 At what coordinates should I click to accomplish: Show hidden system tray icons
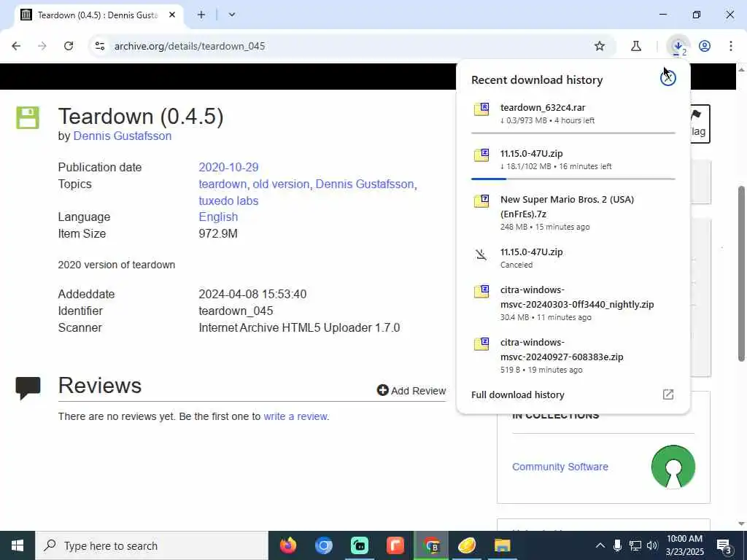pyautogui.click(x=600, y=545)
